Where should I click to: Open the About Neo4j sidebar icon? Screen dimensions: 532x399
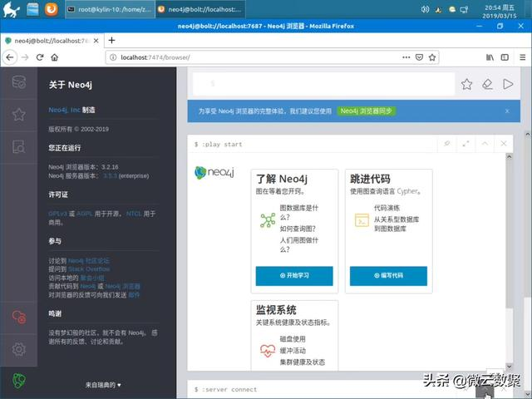pos(18,381)
